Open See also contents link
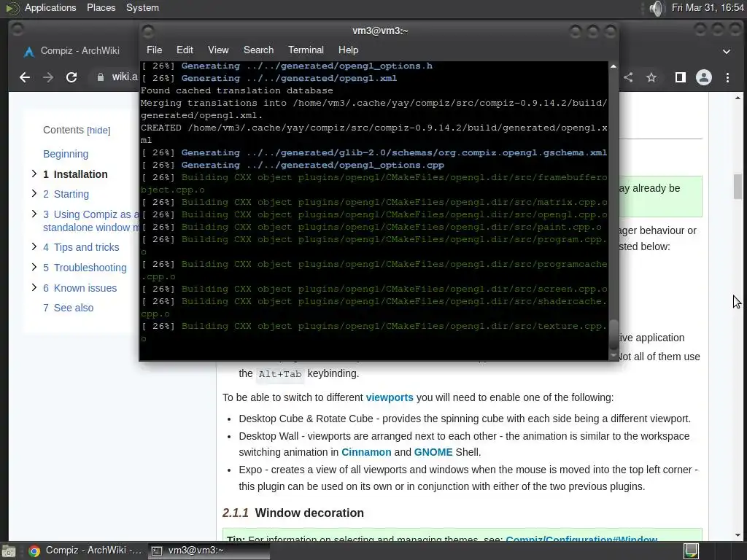 [x=68, y=308]
